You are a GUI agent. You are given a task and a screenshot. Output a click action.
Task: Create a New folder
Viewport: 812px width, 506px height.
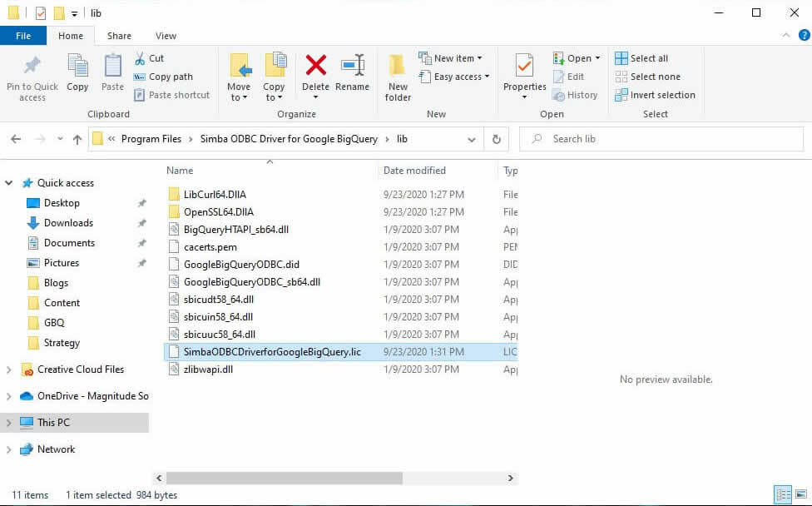click(398, 77)
